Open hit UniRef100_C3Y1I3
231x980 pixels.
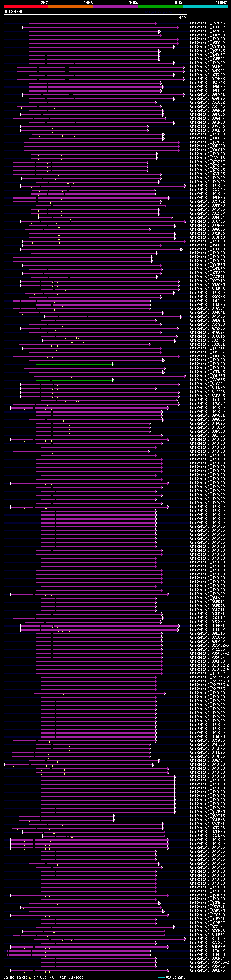[x=208, y=158]
